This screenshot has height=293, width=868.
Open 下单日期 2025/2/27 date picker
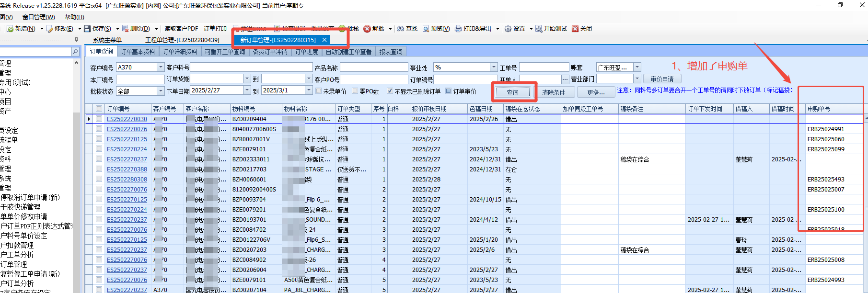[x=247, y=90]
